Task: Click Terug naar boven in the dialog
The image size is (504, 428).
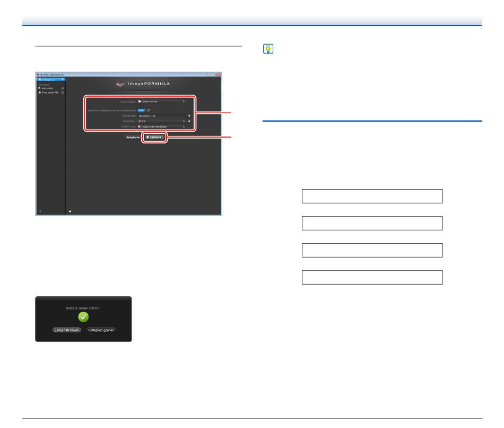Action: coord(67,330)
